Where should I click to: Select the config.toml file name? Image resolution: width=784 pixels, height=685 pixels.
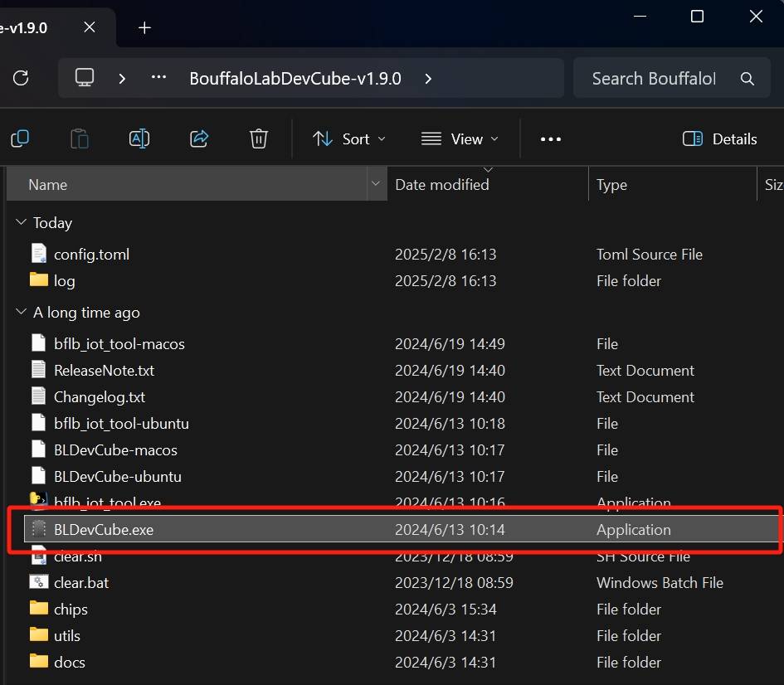(x=91, y=255)
